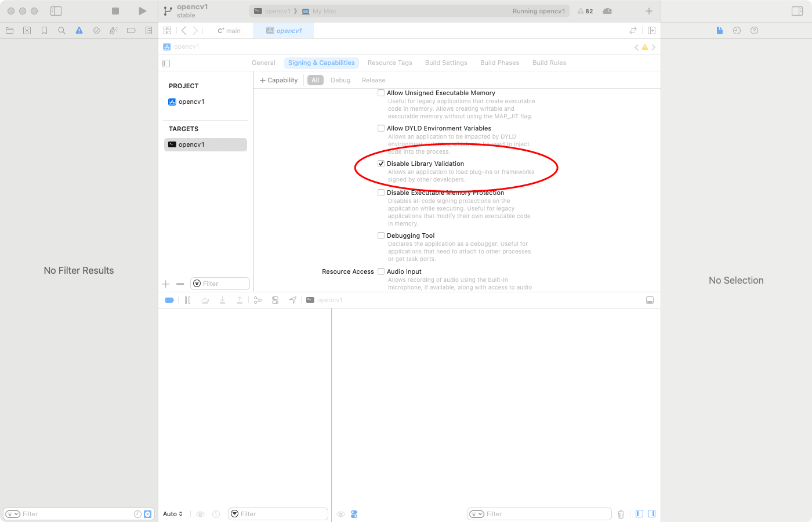Image resolution: width=812 pixels, height=522 pixels.
Task: Open navigator filter options dropdown
Action: click(x=13, y=514)
